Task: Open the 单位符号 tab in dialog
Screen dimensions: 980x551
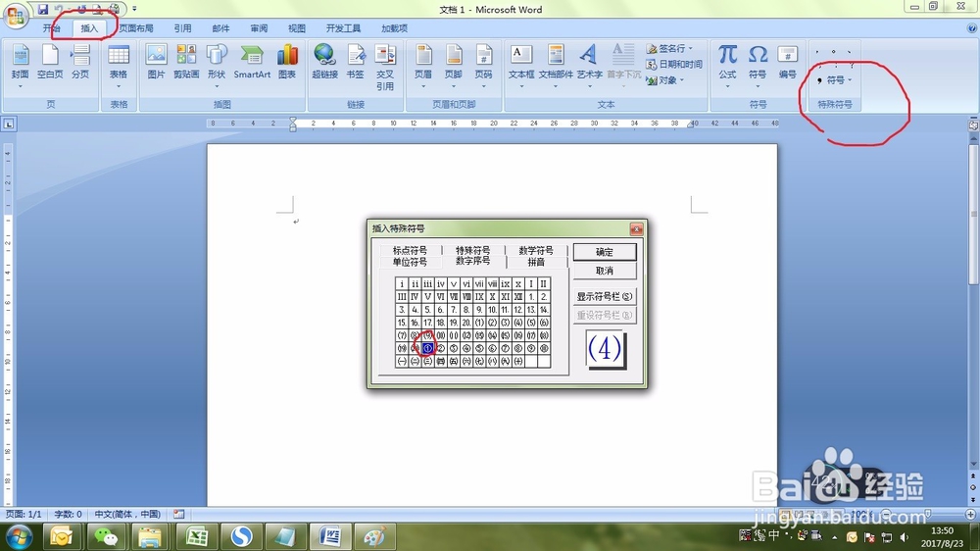Action: pos(410,262)
